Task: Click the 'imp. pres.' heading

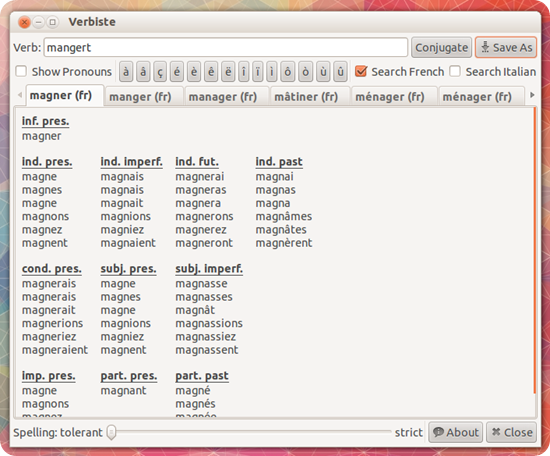Action: point(48,376)
